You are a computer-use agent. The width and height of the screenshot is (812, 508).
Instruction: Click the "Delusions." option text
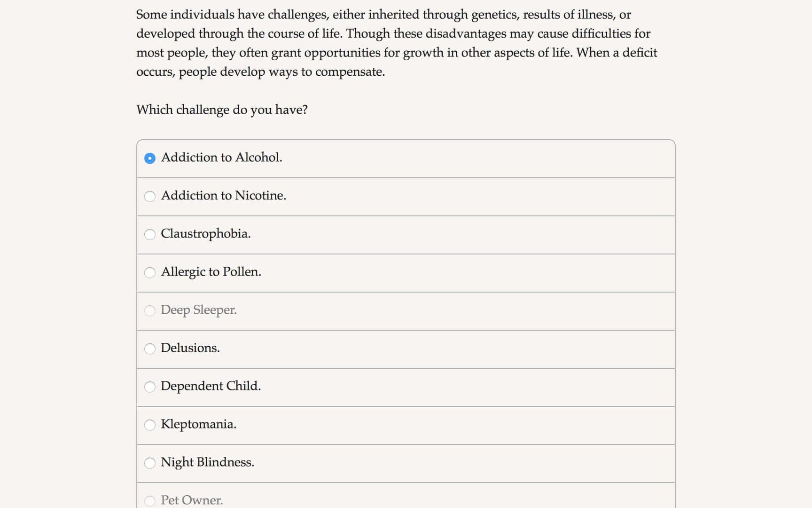tap(190, 348)
